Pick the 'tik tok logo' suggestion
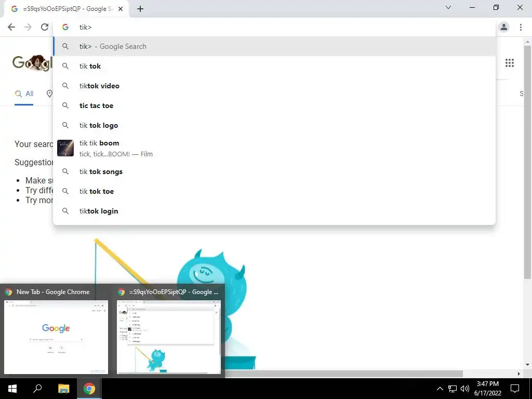The width and height of the screenshot is (532, 399). point(274,125)
